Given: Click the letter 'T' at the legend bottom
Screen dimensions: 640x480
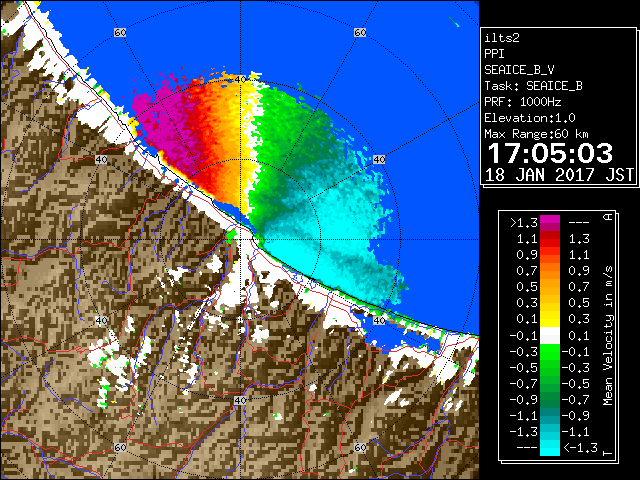Looking at the screenshot, I should pos(608,453).
